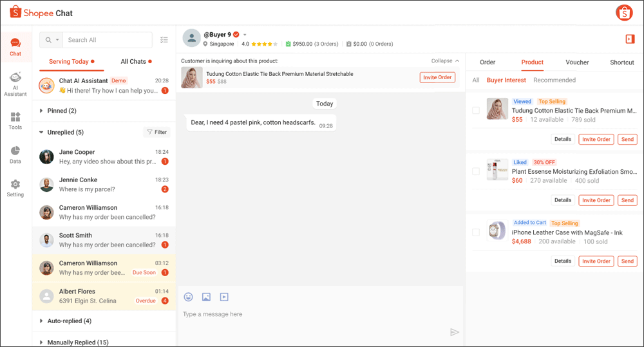Viewport: 644px width, 347px height.
Task: Check the Plant Essense product checkbox
Action: point(476,171)
